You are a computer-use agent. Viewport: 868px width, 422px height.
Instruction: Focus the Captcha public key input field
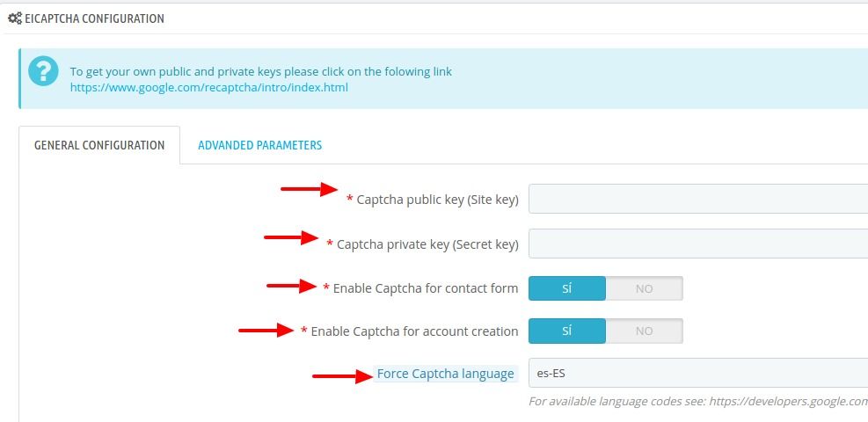tap(698, 199)
